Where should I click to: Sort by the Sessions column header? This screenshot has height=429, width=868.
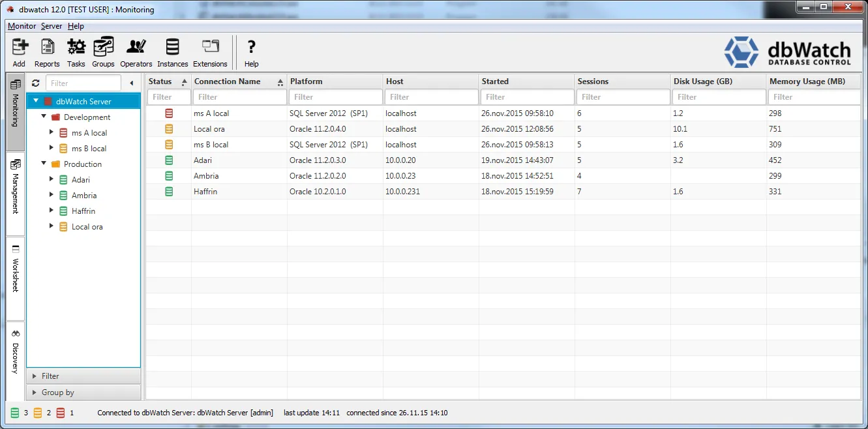pyautogui.click(x=623, y=81)
